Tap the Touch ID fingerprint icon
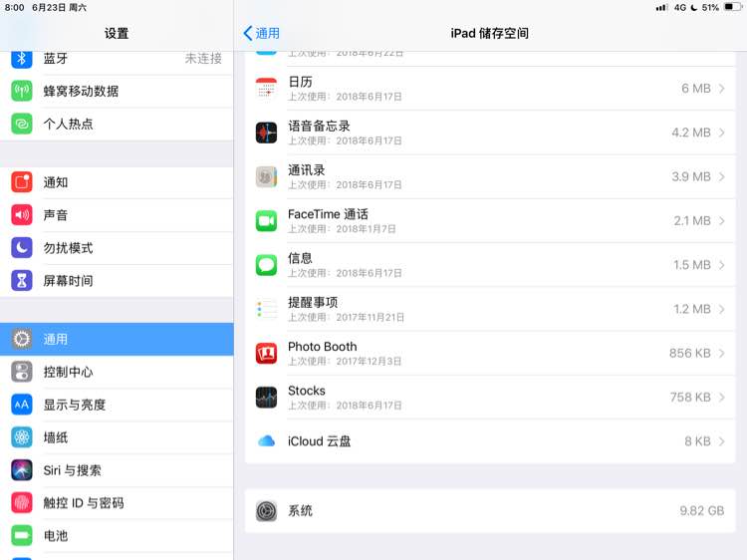The height and width of the screenshot is (560, 747). coord(22,503)
